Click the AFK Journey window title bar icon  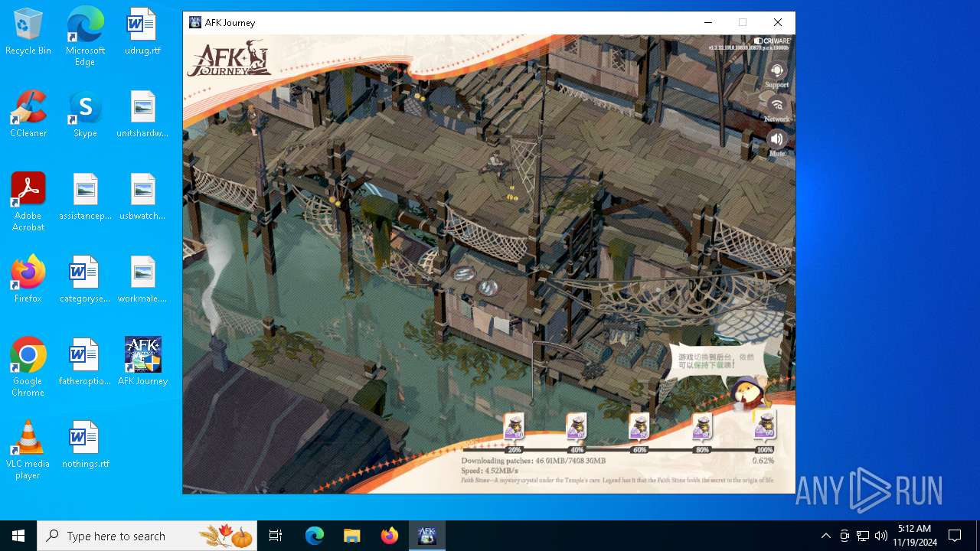(195, 23)
